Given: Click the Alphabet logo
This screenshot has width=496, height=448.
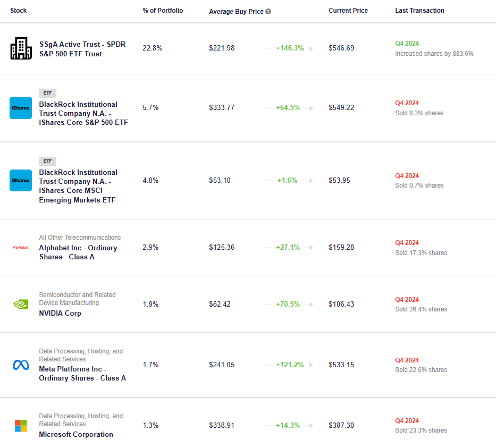Looking at the screenshot, I should coord(21,247).
